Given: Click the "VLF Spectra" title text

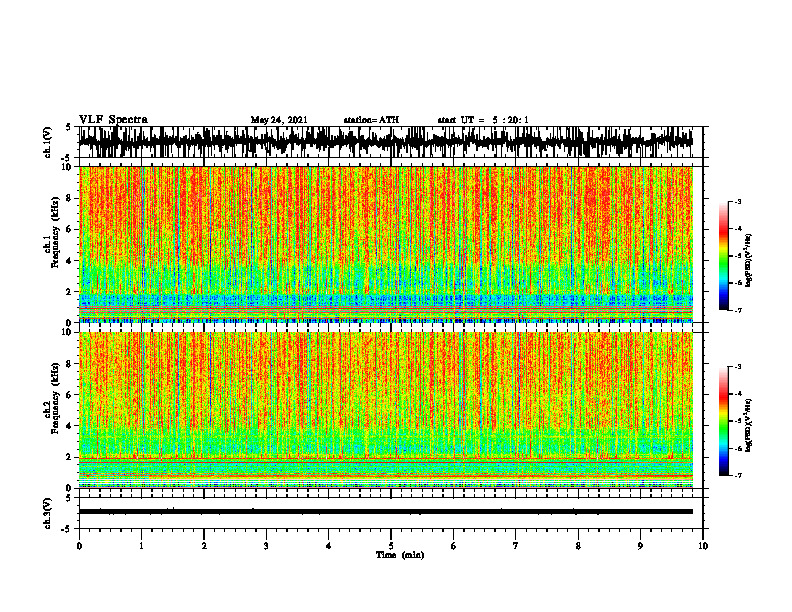Looking at the screenshot, I should [x=113, y=120].
